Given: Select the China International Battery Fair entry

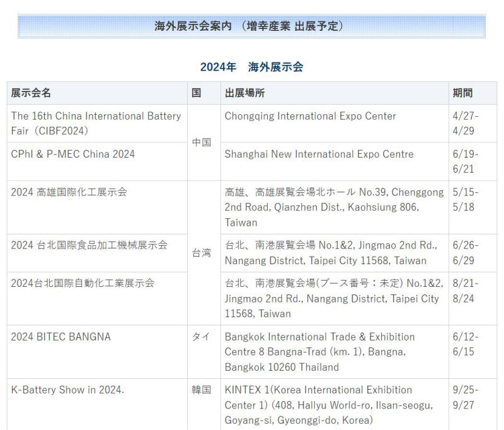Looking at the screenshot, I should [x=96, y=124].
